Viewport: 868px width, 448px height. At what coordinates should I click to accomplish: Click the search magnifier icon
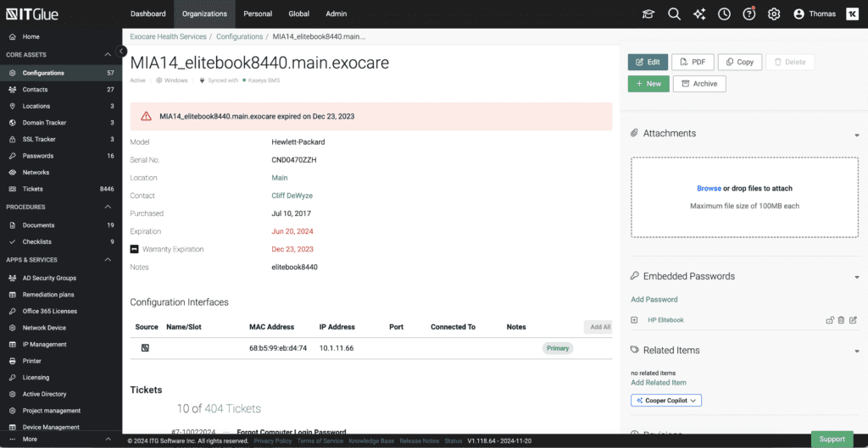[x=674, y=14]
